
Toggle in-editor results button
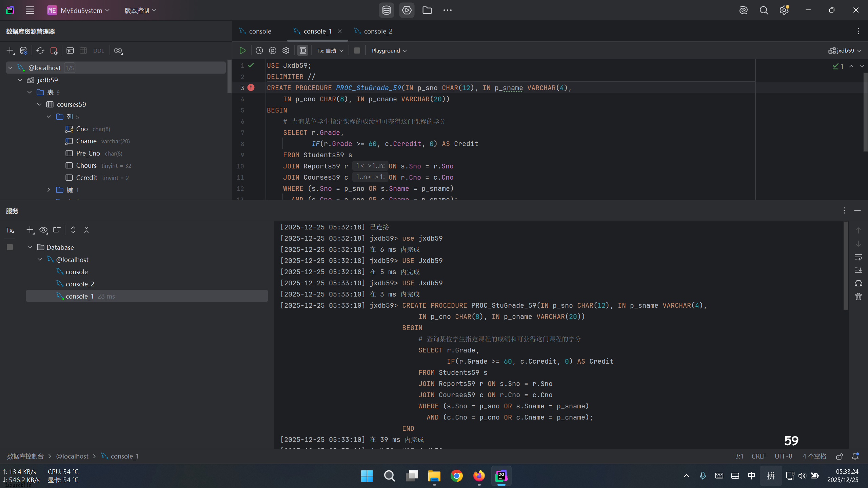[x=302, y=50]
